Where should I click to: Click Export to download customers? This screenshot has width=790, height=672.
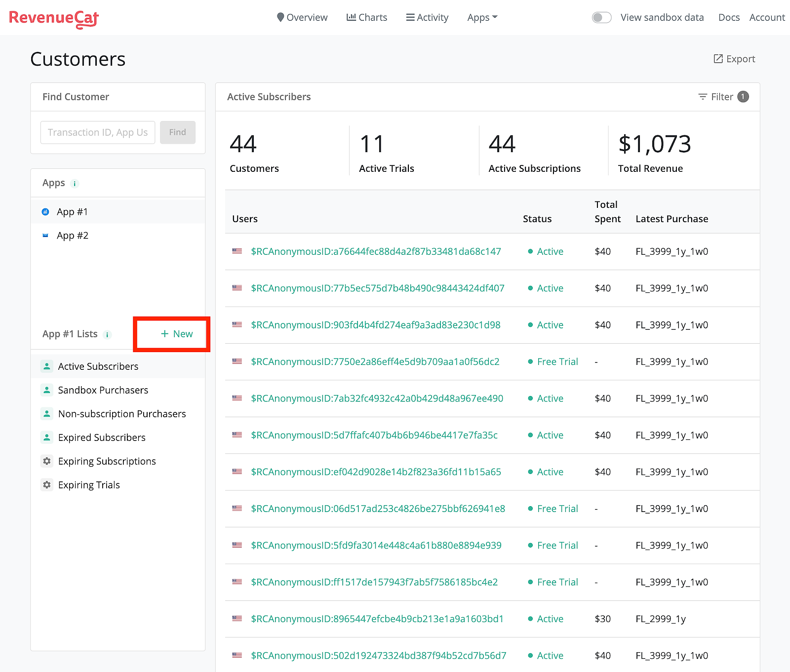pos(735,59)
